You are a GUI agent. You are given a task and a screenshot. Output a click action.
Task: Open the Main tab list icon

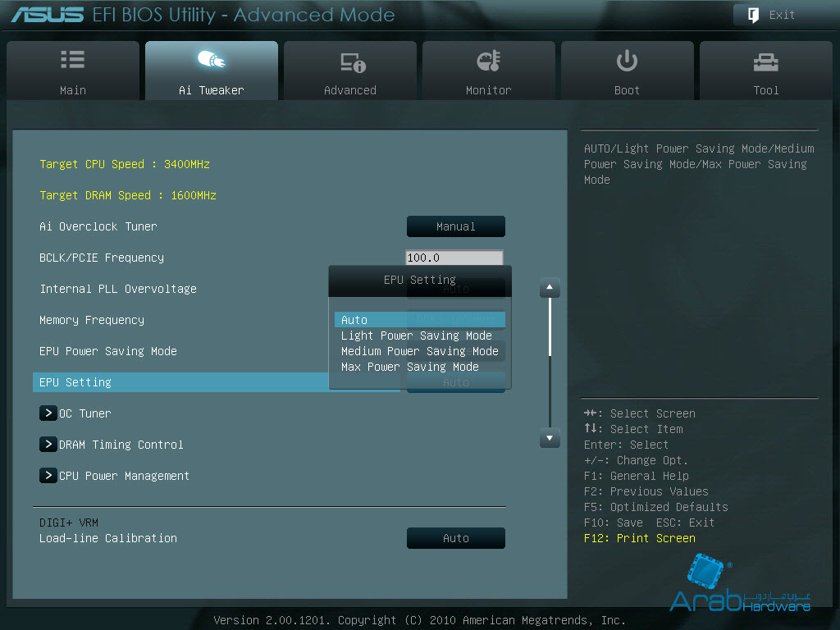click(72, 59)
